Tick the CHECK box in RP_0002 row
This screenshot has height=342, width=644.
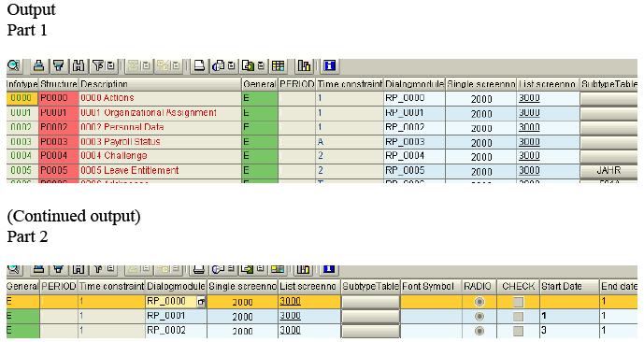pos(519,331)
